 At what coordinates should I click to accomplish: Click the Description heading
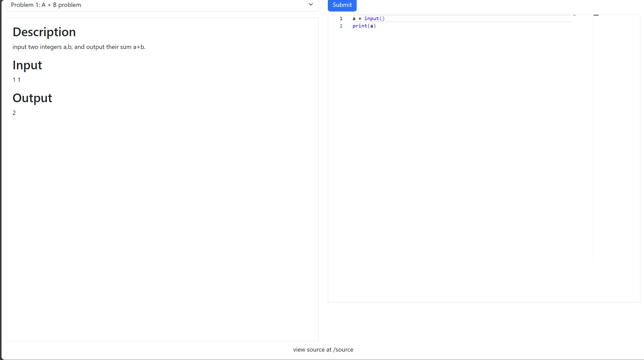tap(44, 32)
